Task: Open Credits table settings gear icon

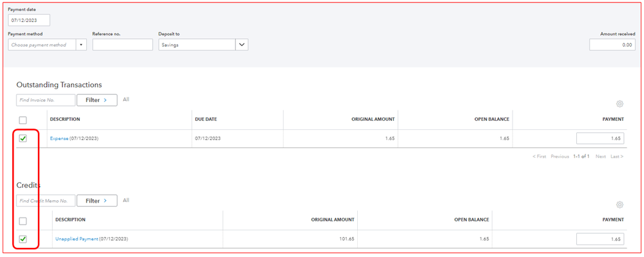Action: point(620,205)
